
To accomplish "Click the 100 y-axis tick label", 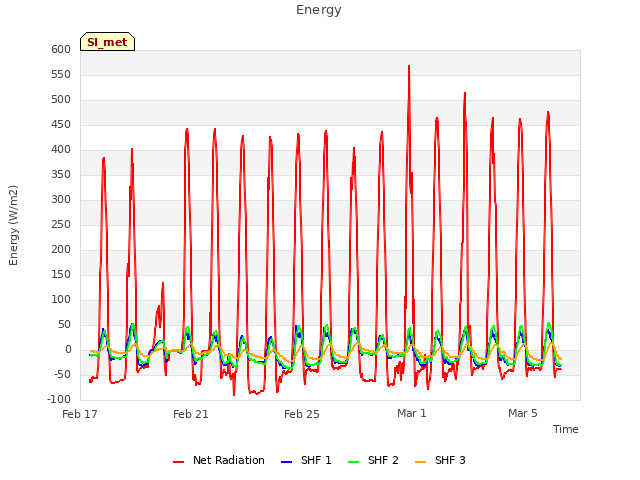I will click(x=61, y=300).
